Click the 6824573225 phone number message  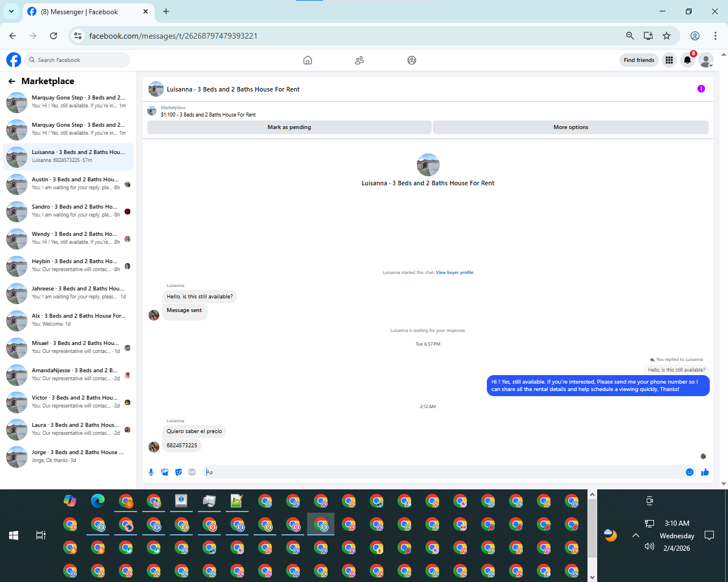(182, 446)
